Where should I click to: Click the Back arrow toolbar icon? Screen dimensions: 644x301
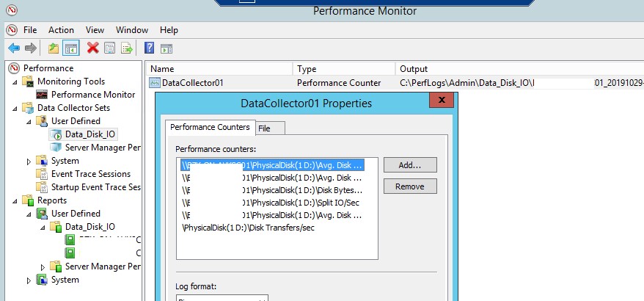point(14,48)
